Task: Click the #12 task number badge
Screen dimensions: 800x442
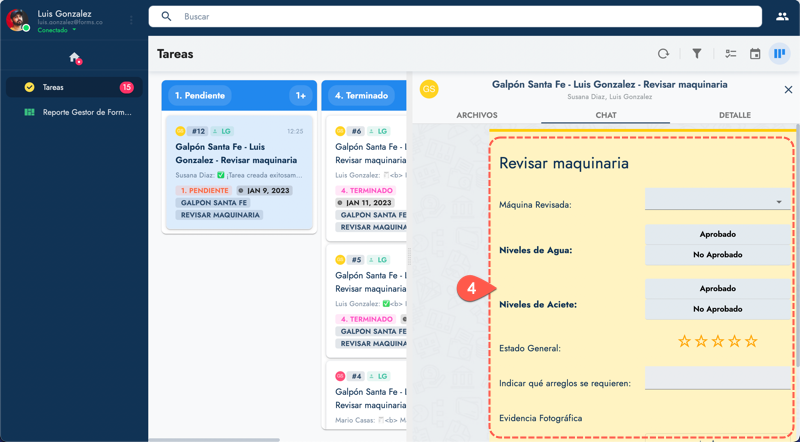Action: 197,131
